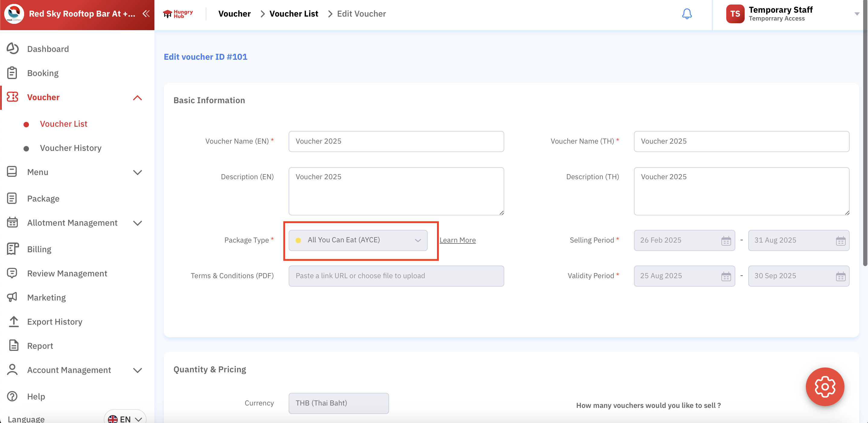Viewport: 868px width, 423px height.
Task: Click the notification bell icon
Action: (x=687, y=14)
